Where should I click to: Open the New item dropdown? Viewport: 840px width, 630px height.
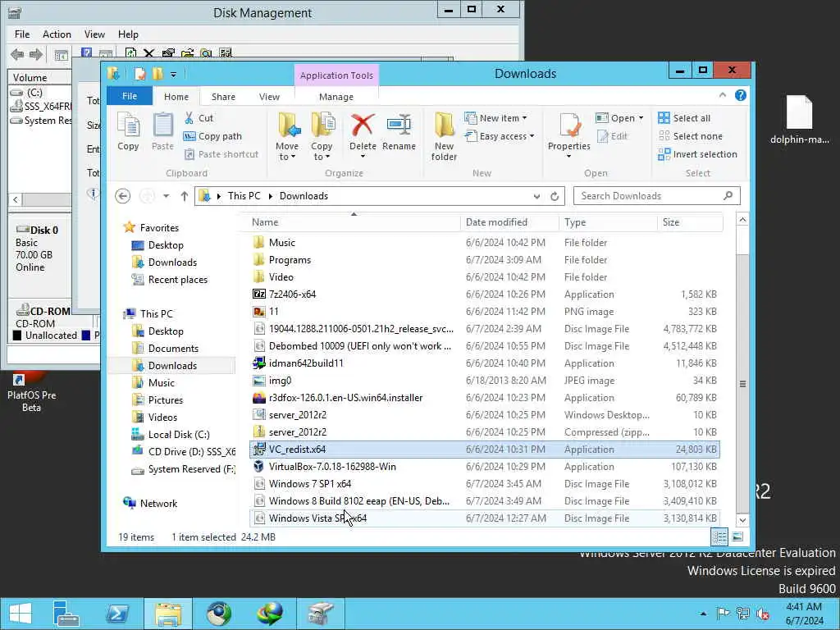495,118
